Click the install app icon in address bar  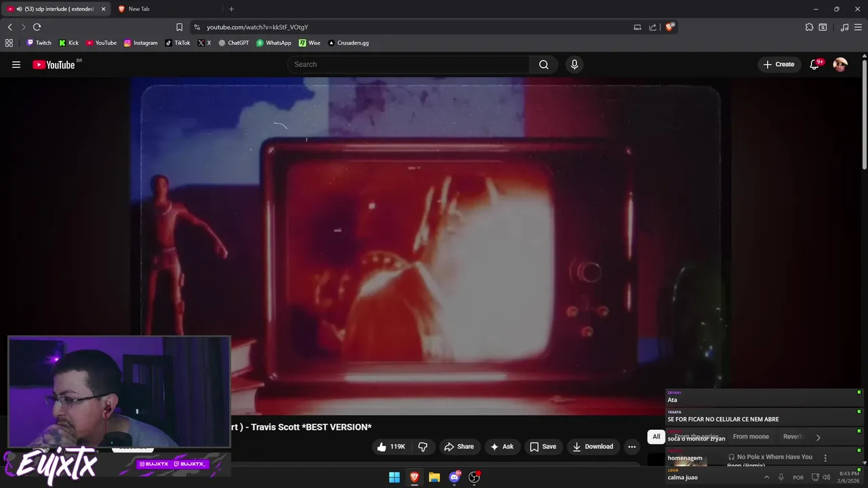pyautogui.click(x=637, y=27)
